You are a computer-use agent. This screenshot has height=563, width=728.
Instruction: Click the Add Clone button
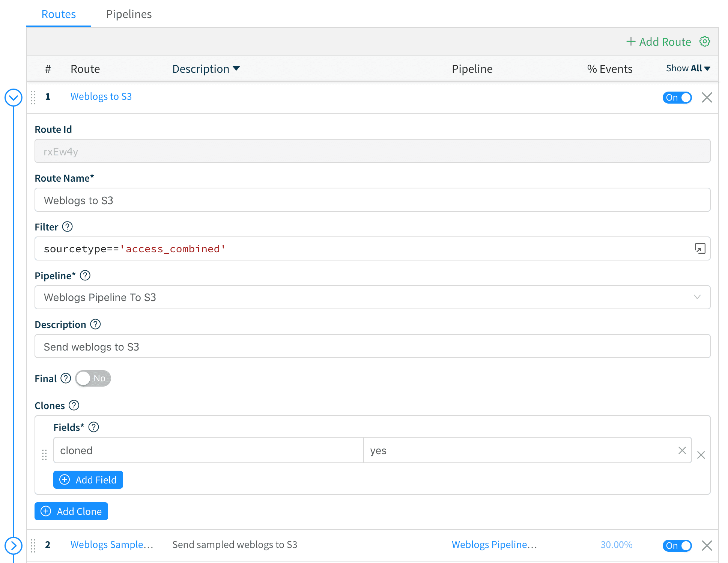click(71, 511)
